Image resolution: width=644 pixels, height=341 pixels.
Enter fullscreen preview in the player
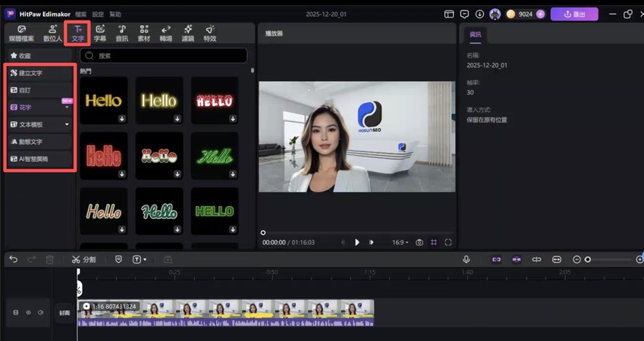pos(448,242)
